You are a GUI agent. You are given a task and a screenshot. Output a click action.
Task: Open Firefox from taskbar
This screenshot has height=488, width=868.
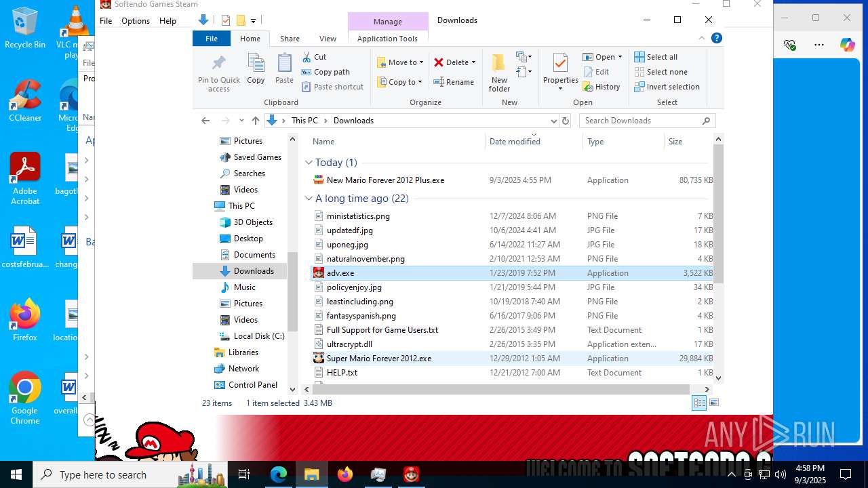tap(345, 474)
